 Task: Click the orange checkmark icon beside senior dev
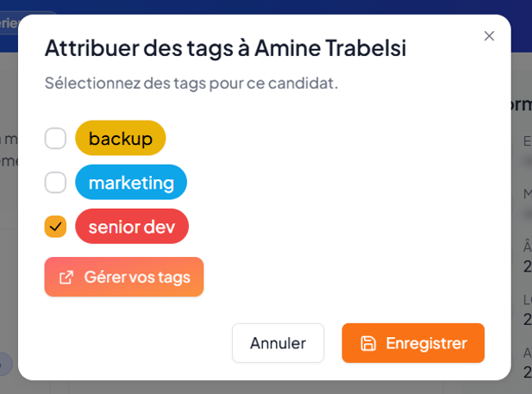55,227
